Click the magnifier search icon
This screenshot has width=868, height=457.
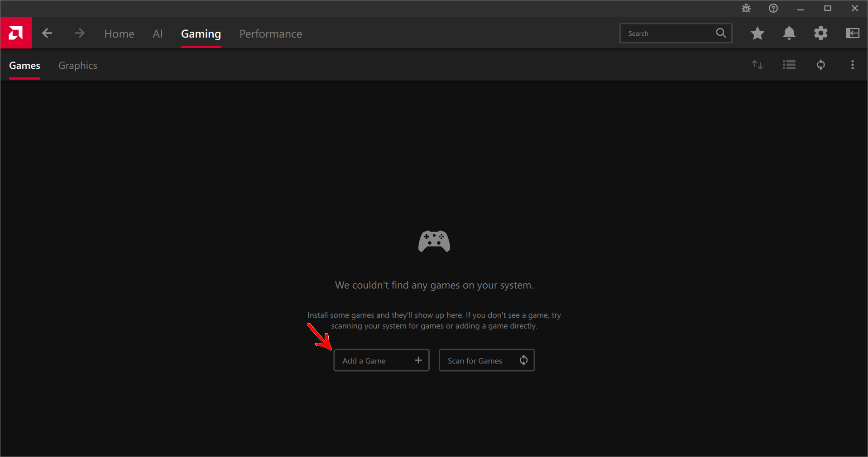[721, 33]
